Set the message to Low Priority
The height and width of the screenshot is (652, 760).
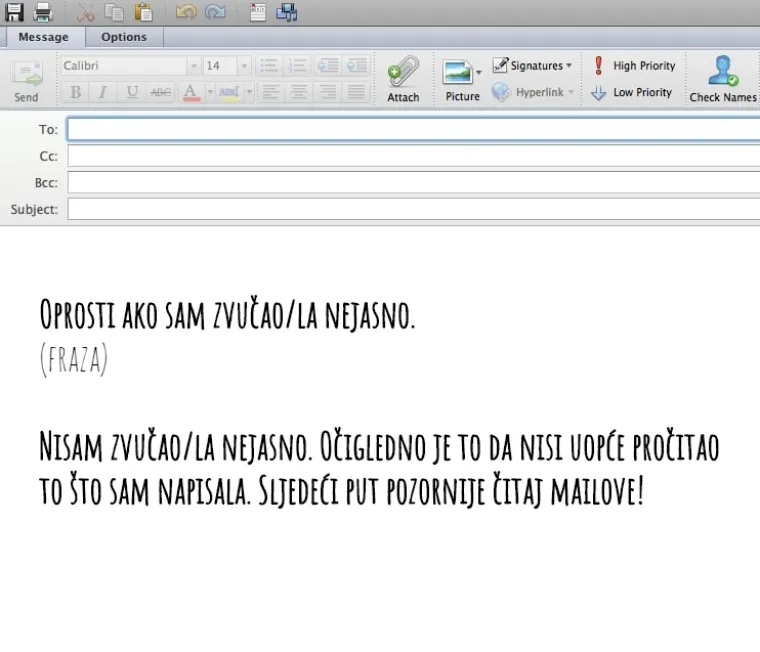[632, 92]
